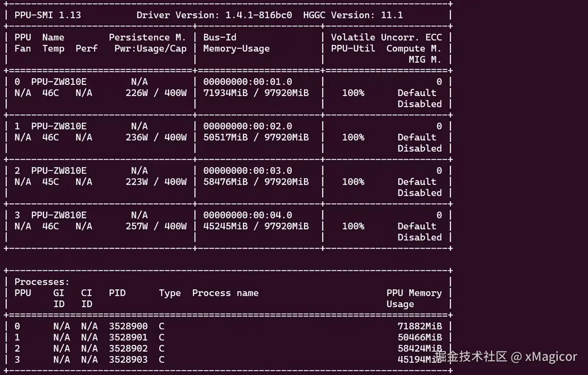The width and height of the screenshot is (588, 375).
Task: Click the 71934MiB memory usage value
Action: coord(225,93)
